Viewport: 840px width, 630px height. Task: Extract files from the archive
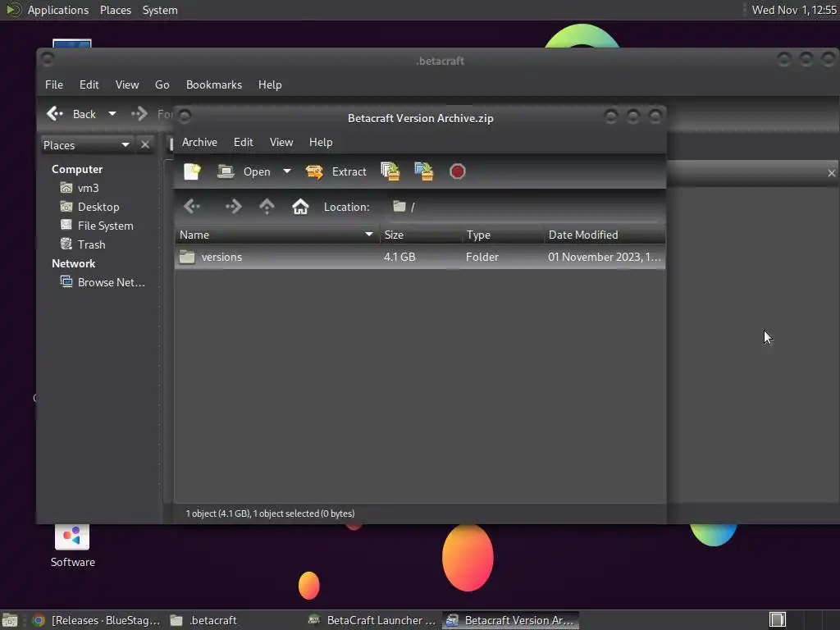click(x=336, y=171)
